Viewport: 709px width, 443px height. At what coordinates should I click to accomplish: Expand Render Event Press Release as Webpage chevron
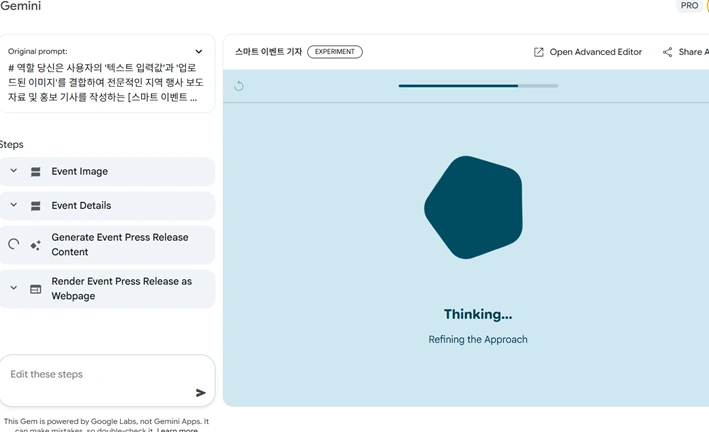[x=14, y=288]
